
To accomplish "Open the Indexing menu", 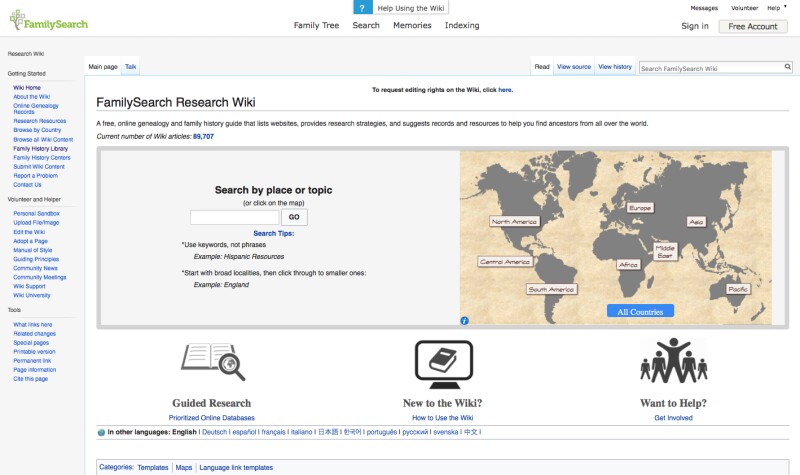I will 462,25.
